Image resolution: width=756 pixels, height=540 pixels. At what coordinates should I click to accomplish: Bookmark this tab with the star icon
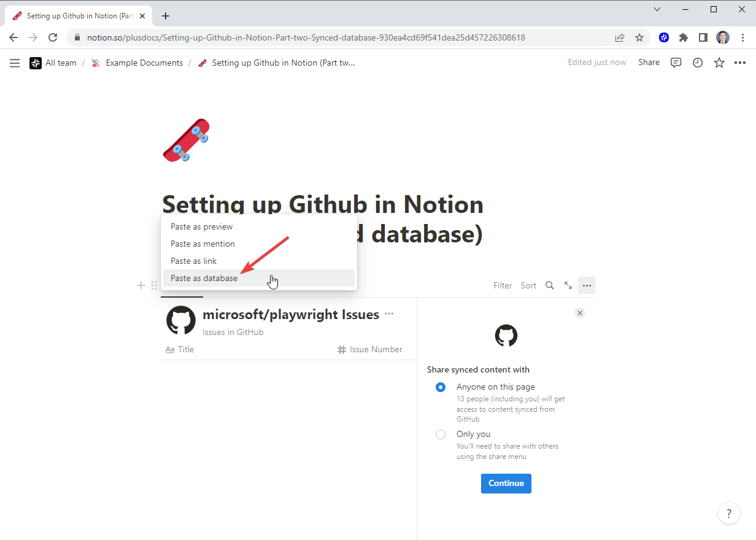pyautogui.click(x=639, y=37)
